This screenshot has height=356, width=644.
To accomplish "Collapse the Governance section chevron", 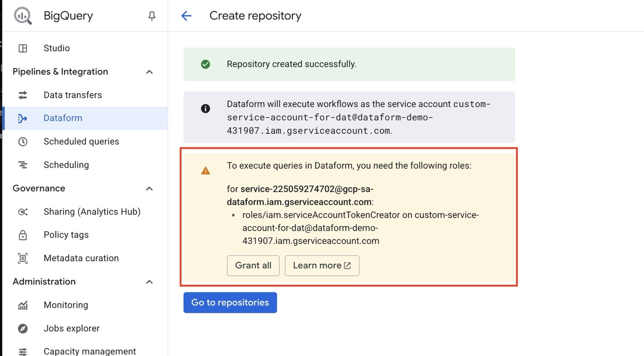I will coord(149,188).
